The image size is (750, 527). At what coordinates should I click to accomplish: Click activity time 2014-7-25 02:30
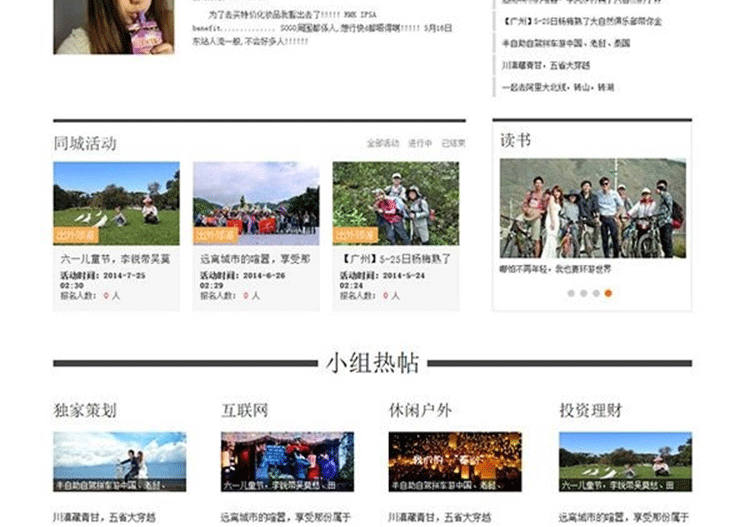(103, 281)
